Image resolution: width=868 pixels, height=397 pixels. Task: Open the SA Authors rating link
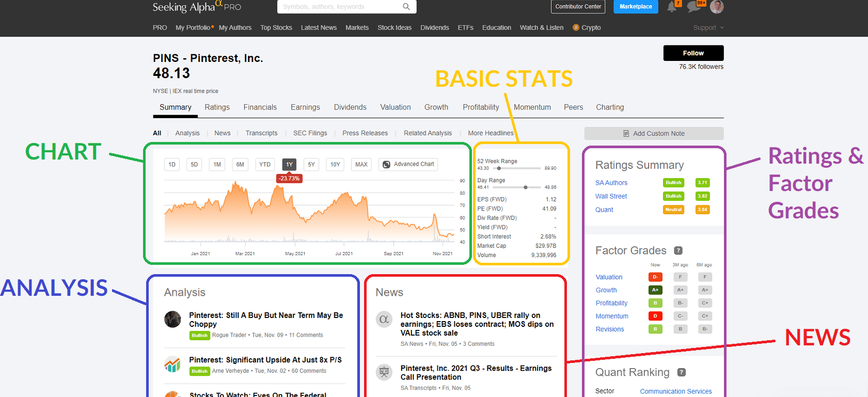[x=611, y=183]
